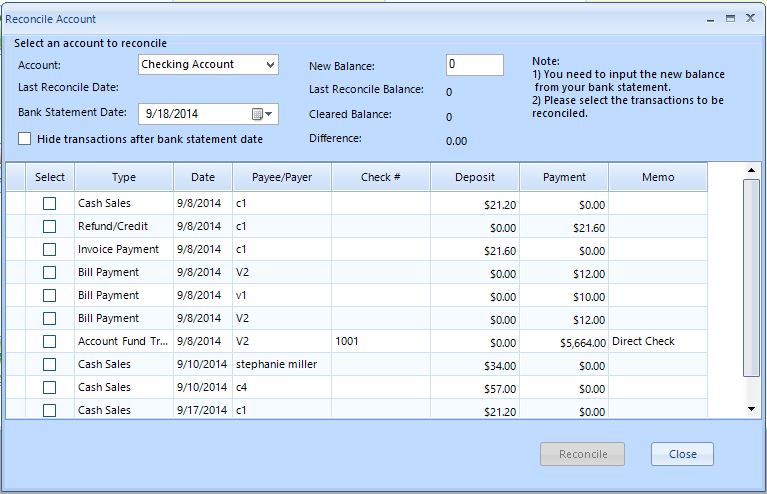Select the first Cash Sales $21.20 transaction checkbox
The height and width of the screenshot is (494, 767).
click(49, 204)
